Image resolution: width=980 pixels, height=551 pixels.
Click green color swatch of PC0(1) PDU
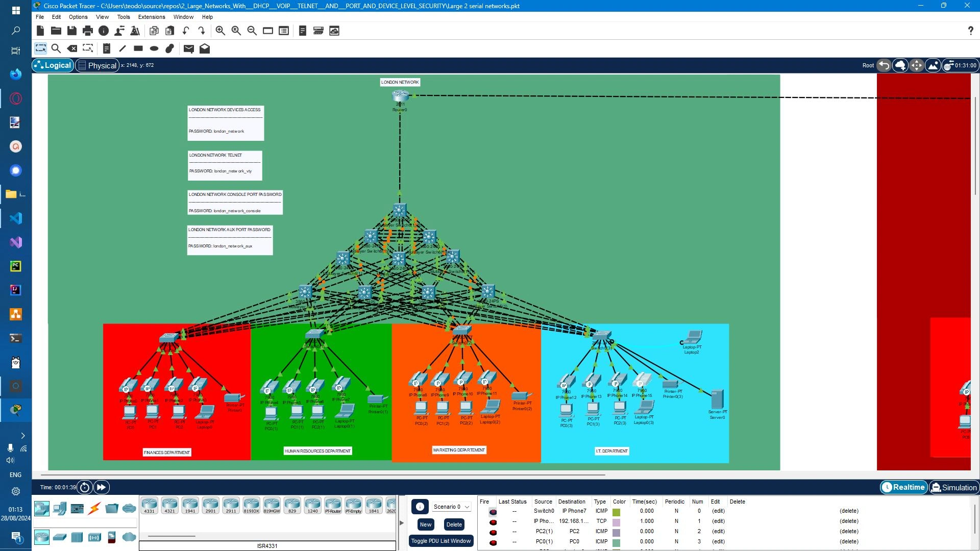[616, 542]
